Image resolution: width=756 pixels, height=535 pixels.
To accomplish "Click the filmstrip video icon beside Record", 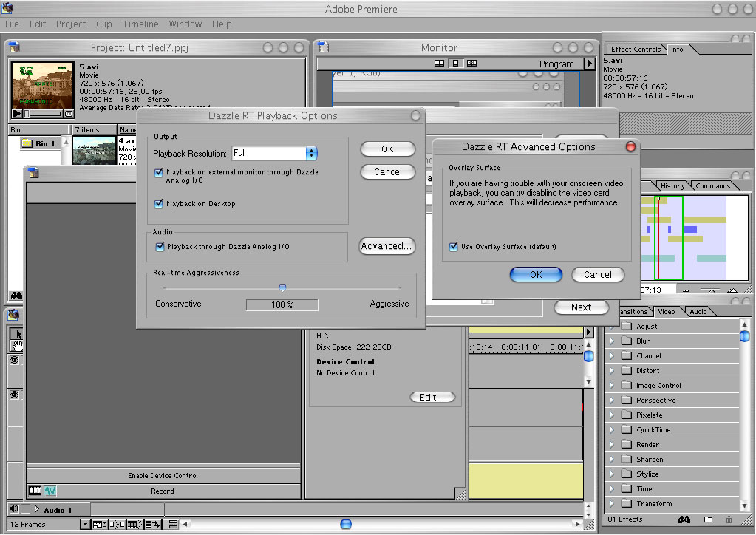I will 35,491.
